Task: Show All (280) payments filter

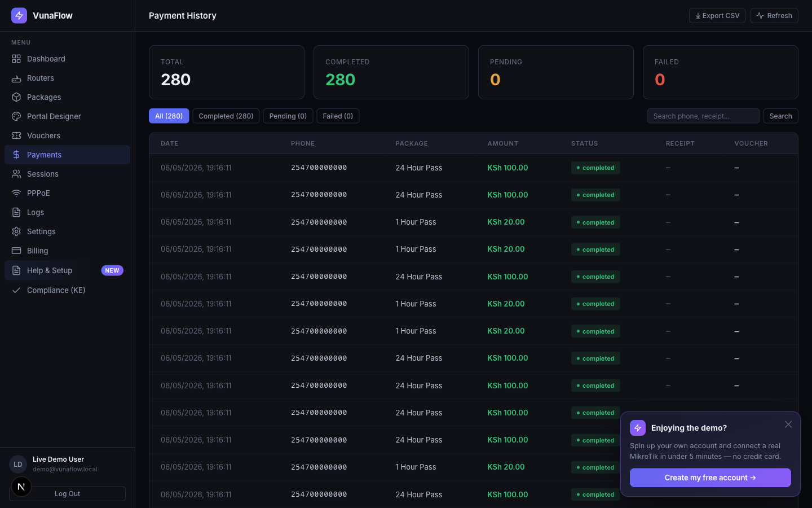Action: (169, 116)
